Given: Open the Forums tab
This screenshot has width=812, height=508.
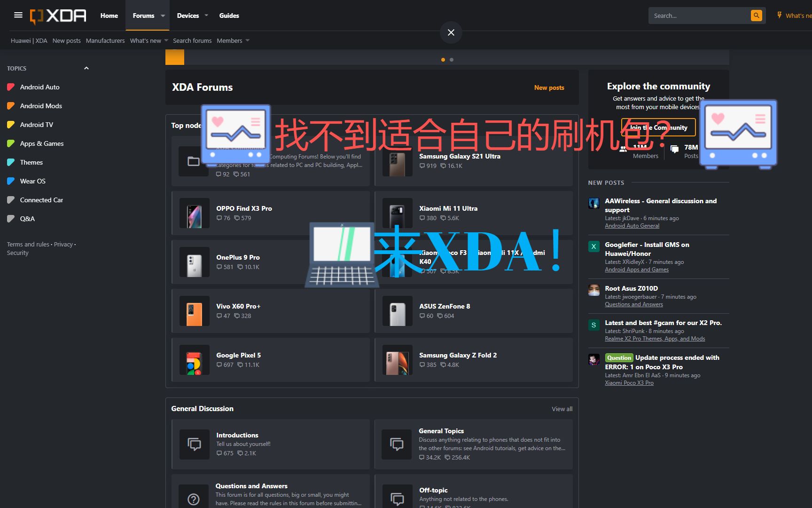Looking at the screenshot, I should pyautogui.click(x=143, y=16).
